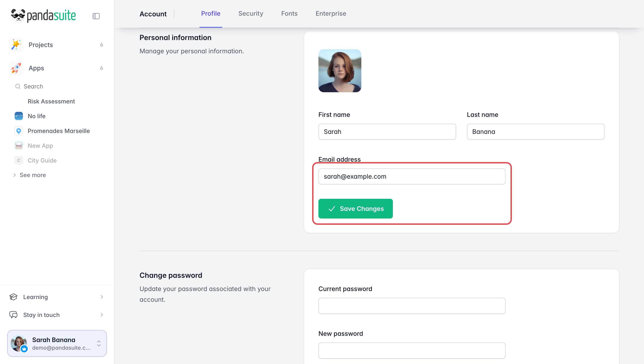
Task: Expand the Stay in touch chevron
Action: (102, 315)
